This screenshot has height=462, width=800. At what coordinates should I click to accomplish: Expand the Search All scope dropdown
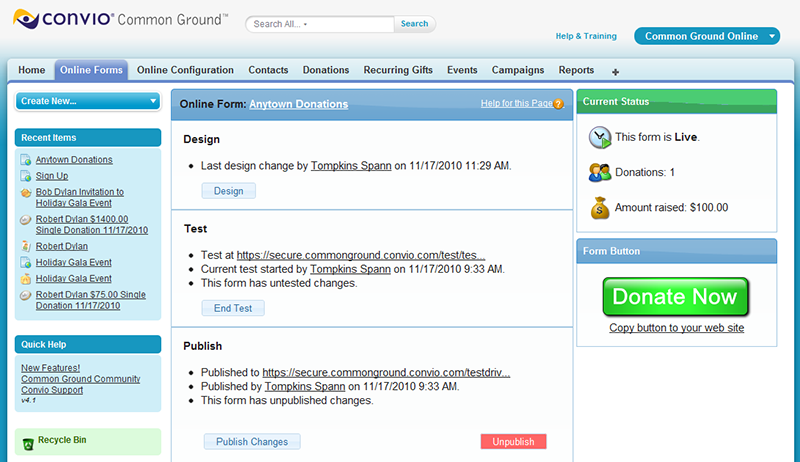point(306,24)
